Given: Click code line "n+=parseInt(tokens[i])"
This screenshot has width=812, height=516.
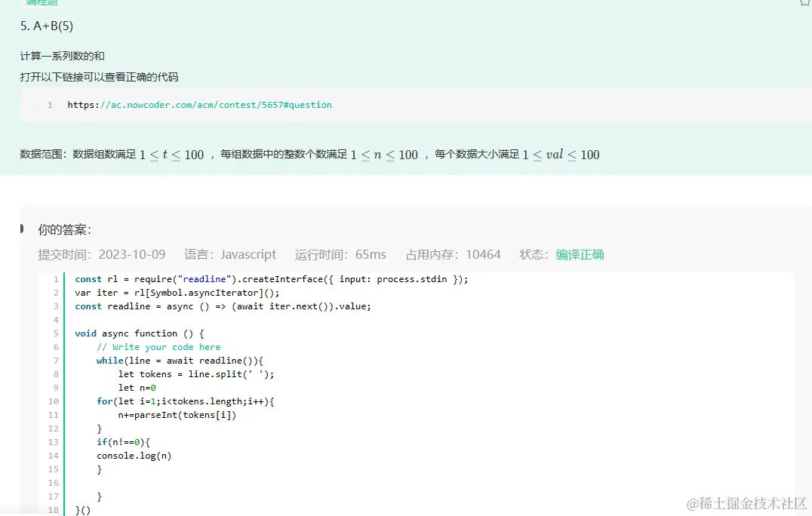Looking at the screenshot, I should (x=177, y=415).
